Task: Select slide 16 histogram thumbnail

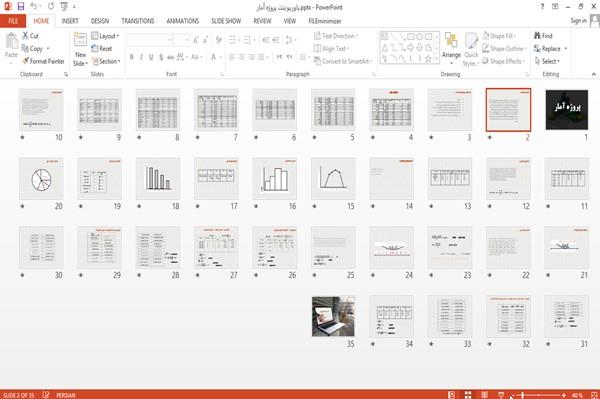Action: click(275, 179)
